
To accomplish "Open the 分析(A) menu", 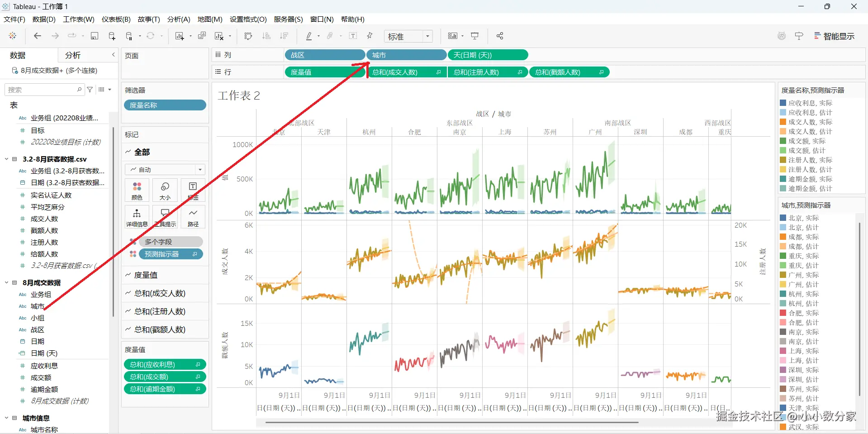I will 179,19.
